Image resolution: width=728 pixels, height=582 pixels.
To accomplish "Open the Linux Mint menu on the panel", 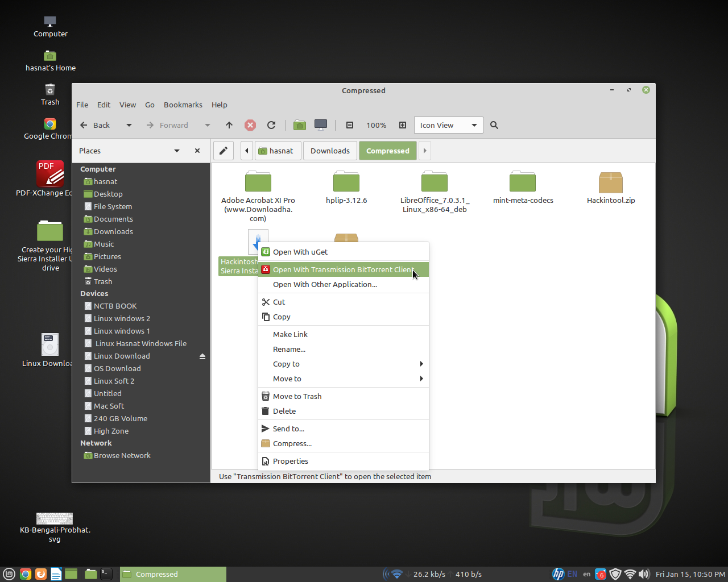I will [x=9, y=574].
